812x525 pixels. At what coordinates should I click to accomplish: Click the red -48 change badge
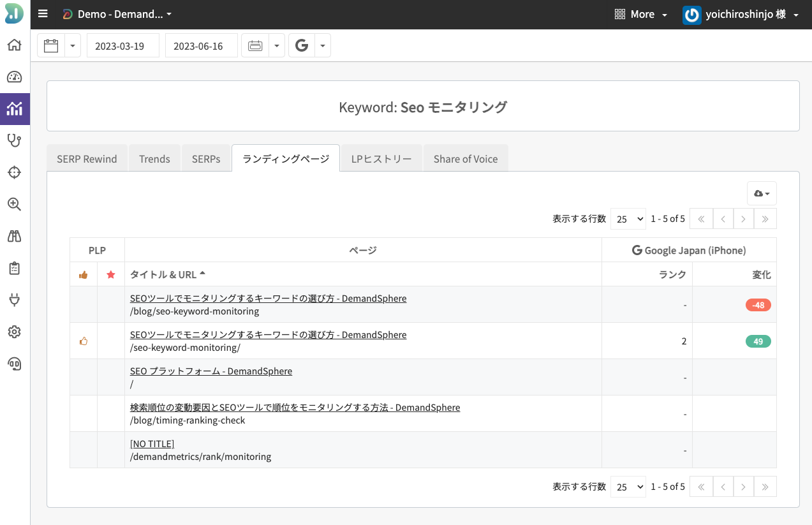[x=758, y=305]
